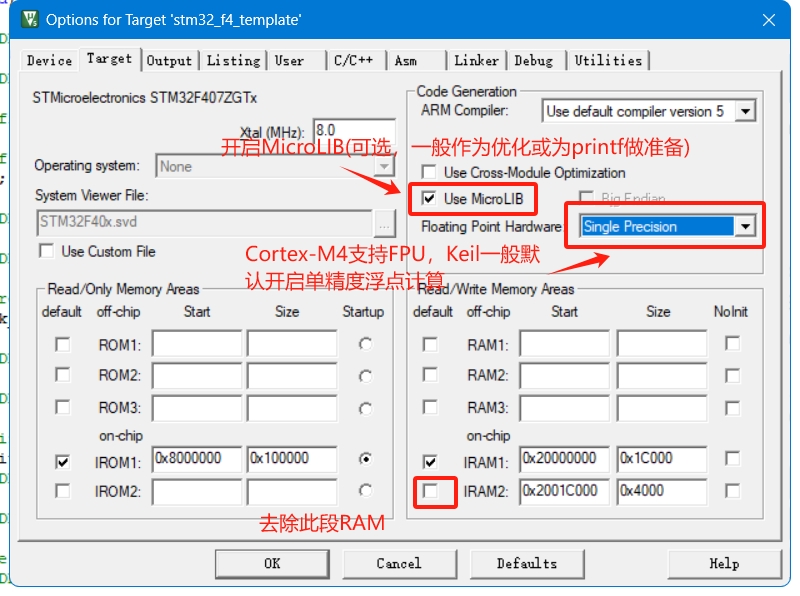Check the ROM3 default checkbox
This screenshot has height=596, width=800.
click(x=63, y=407)
